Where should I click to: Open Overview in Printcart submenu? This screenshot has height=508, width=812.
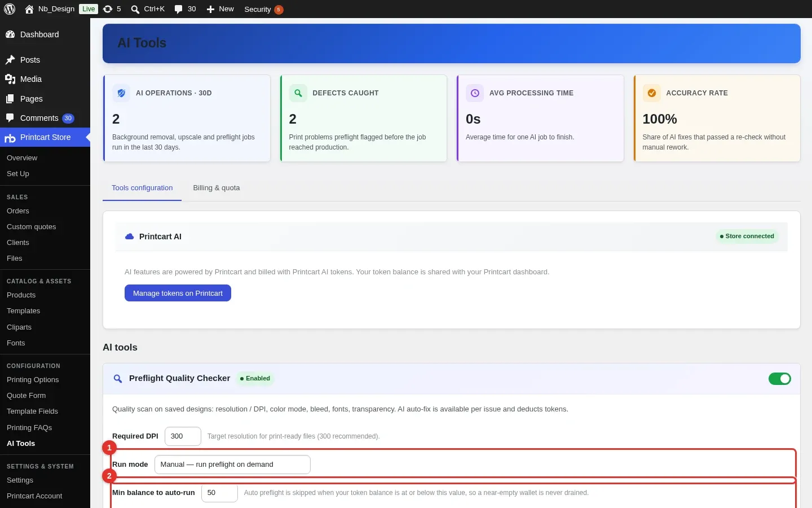(22, 158)
